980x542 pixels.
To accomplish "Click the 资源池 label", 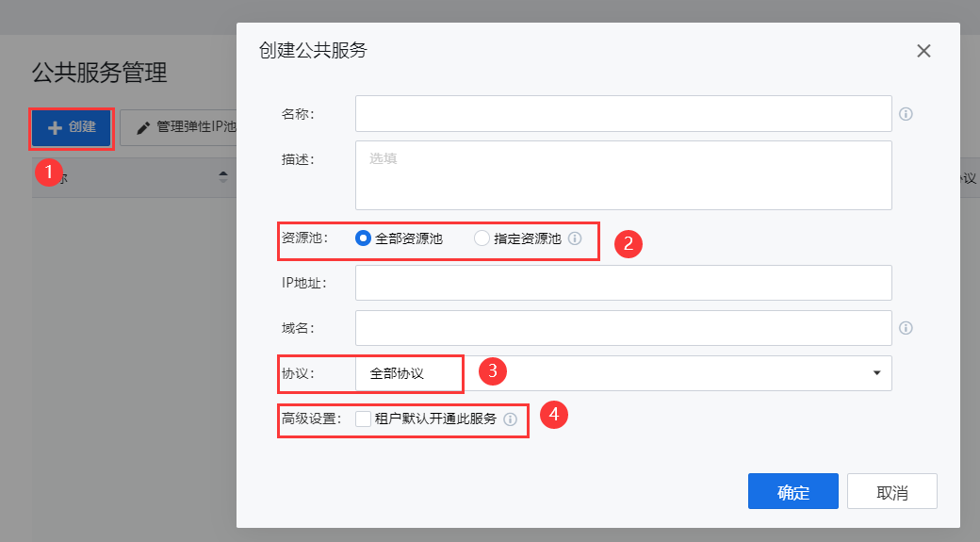I will point(304,238).
